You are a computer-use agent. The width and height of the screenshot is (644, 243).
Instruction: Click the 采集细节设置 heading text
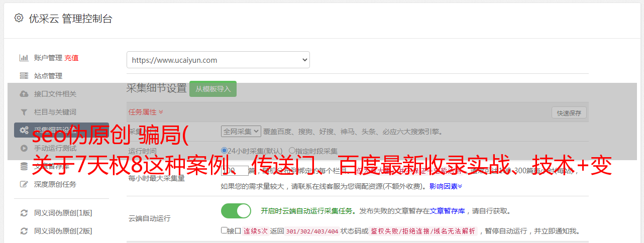[157, 88]
